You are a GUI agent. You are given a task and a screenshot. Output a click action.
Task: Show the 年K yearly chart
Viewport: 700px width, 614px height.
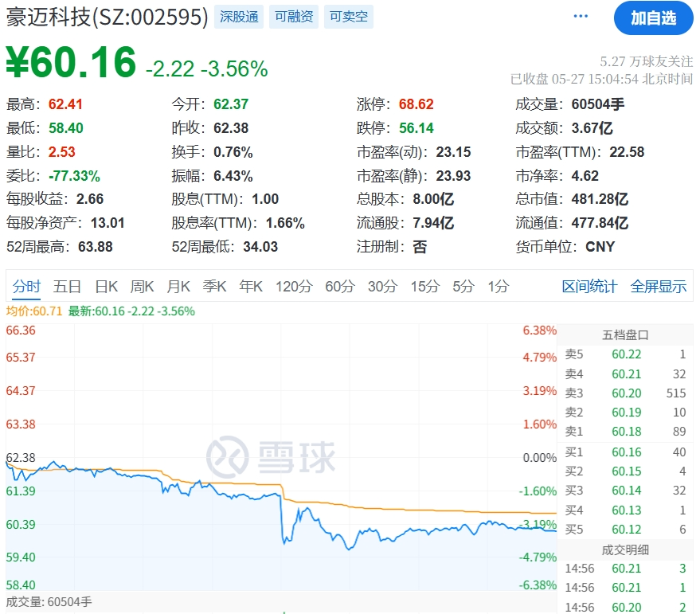pyautogui.click(x=251, y=287)
